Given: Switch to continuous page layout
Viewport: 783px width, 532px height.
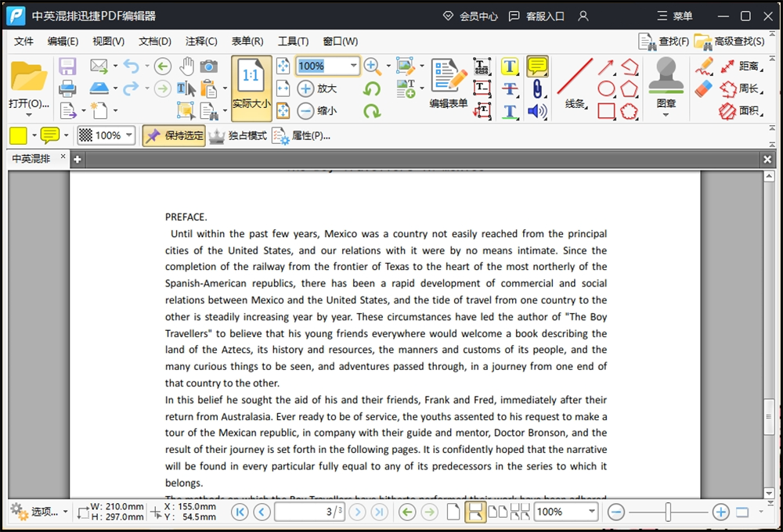Looking at the screenshot, I should 474,512.
